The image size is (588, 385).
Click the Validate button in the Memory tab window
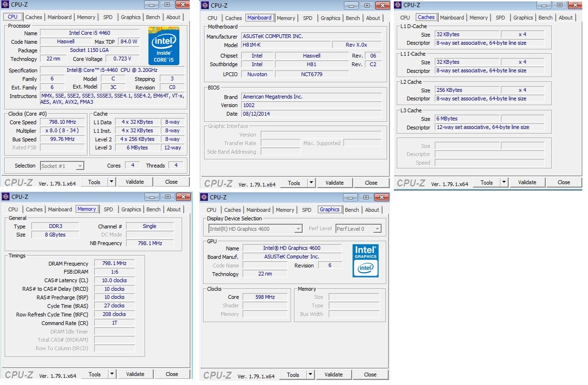(136, 374)
